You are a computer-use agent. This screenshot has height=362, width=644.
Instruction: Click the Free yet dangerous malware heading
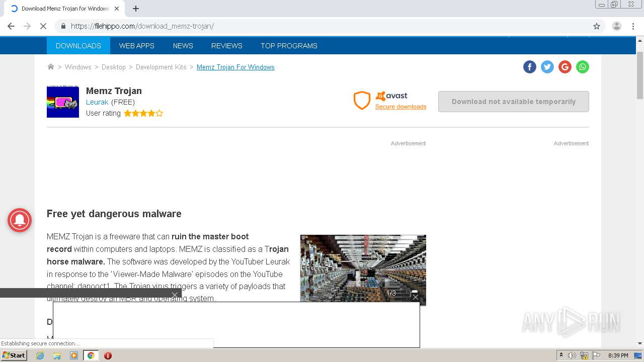coord(114,214)
